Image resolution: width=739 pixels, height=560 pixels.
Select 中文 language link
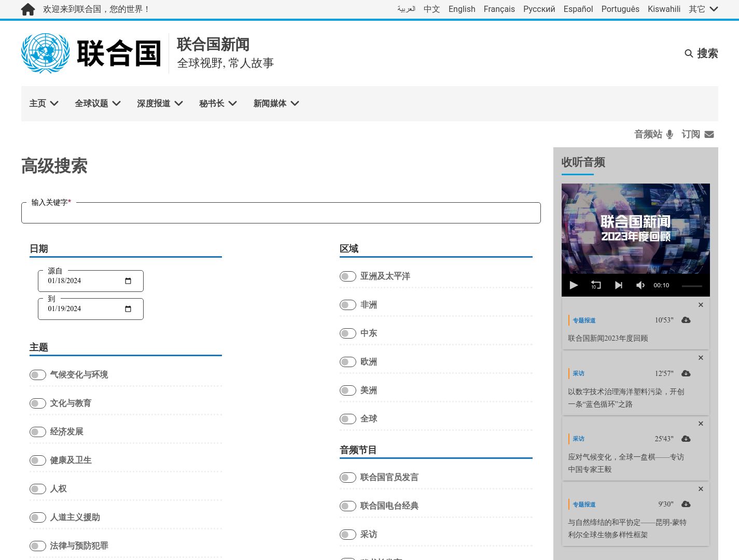click(x=431, y=9)
